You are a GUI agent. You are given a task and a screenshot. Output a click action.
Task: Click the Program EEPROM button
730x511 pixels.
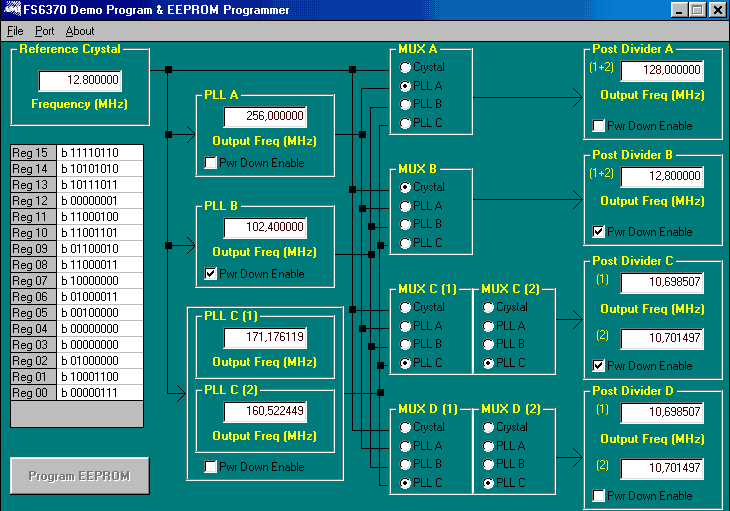[x=80, y=476]
